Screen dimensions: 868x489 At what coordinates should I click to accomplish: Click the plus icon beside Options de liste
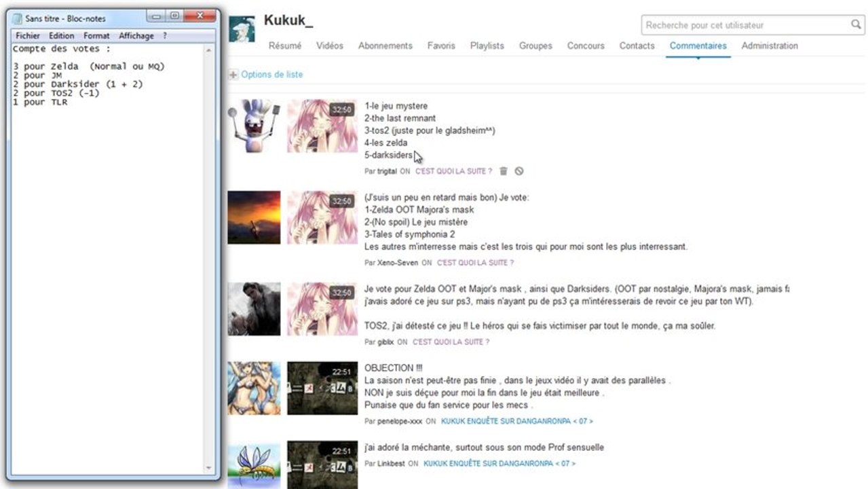233,75
